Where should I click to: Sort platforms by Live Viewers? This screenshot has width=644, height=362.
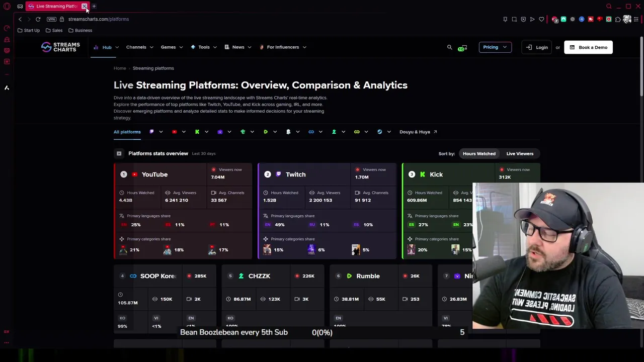pos(520,154)
